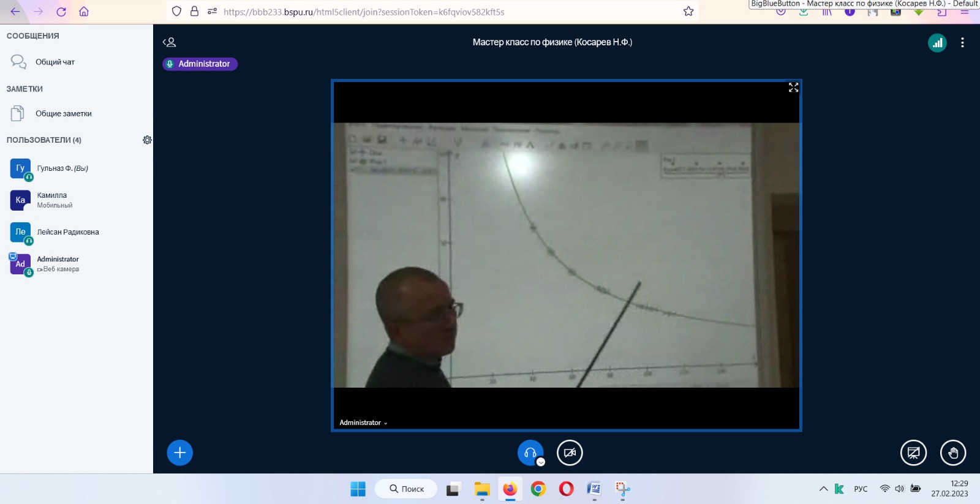Toggle webcam sharing button

[x=569, y=453]
